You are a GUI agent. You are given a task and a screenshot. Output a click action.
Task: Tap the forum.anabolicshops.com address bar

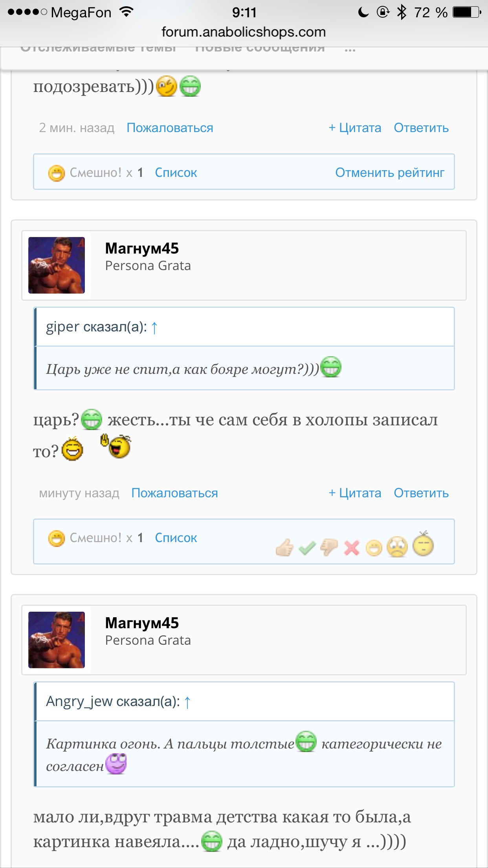(x=244, y=32)
